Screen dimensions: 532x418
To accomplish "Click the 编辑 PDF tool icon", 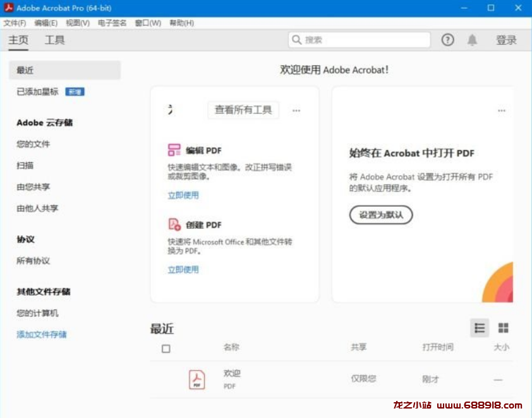I will 174,150.
